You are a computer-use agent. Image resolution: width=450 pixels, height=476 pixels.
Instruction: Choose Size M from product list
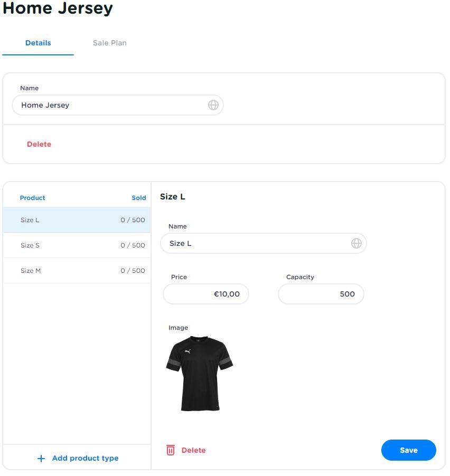(77, 271)
